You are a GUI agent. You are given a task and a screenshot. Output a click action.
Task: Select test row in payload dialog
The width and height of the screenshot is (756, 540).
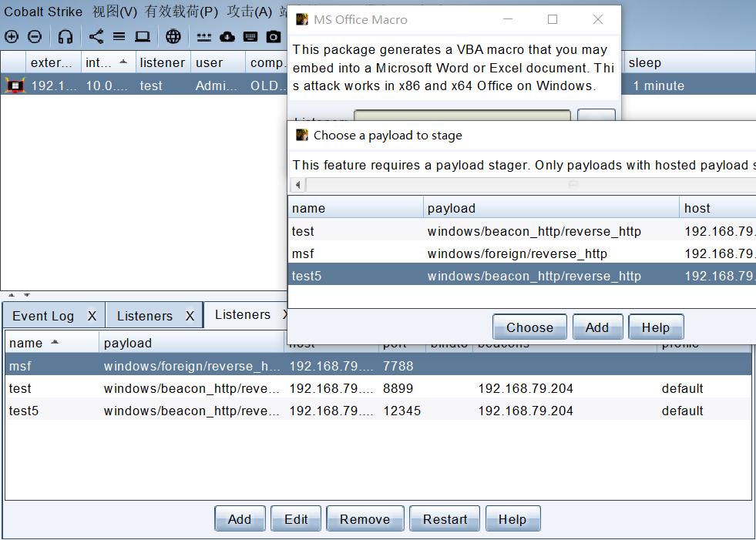pyautogui.click(x=522, y=231)
